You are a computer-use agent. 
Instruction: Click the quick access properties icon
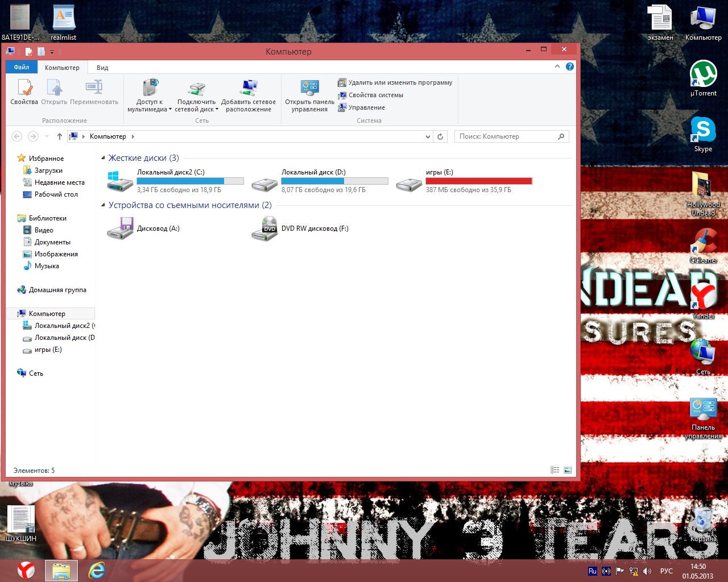[29, 52]
